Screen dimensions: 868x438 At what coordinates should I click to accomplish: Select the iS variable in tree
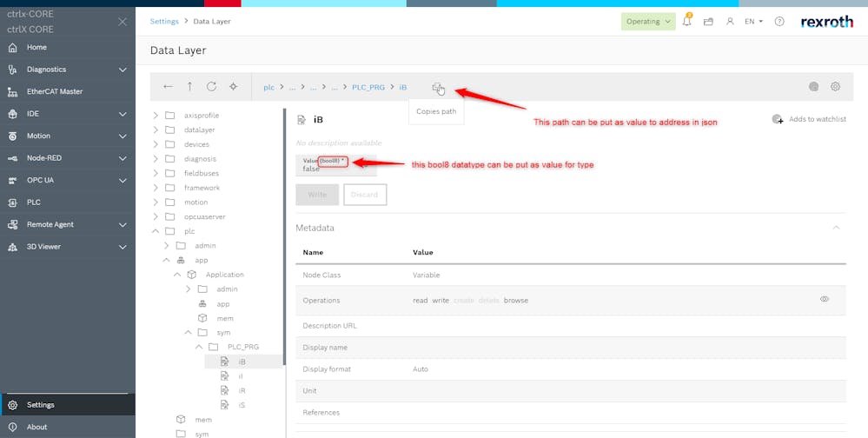(242, 405)
